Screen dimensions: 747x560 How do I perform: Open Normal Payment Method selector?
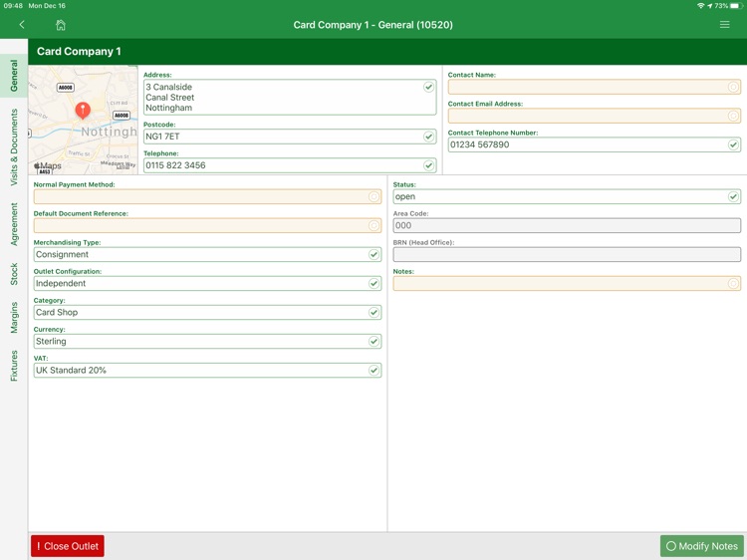[208, 197]
